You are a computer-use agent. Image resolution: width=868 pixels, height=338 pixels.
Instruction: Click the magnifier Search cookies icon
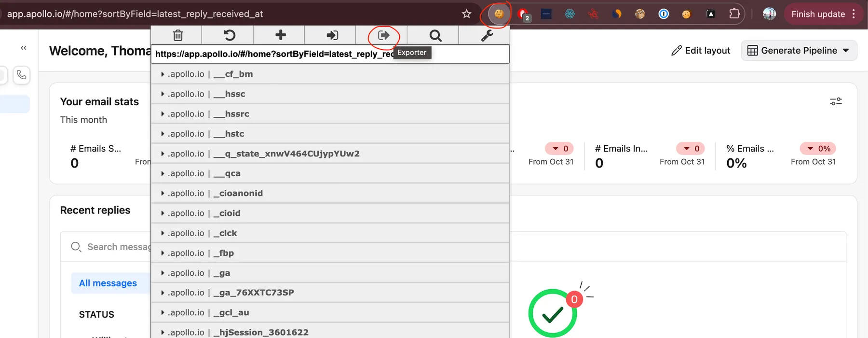(435, 35)
